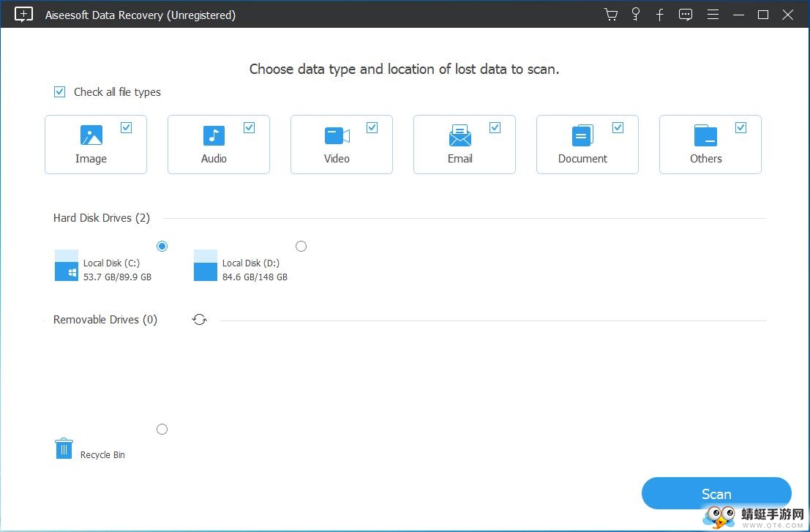Click the Hard Disk Drives (2) heading
This screenshot has width=810, height=532.
[102, 218]
